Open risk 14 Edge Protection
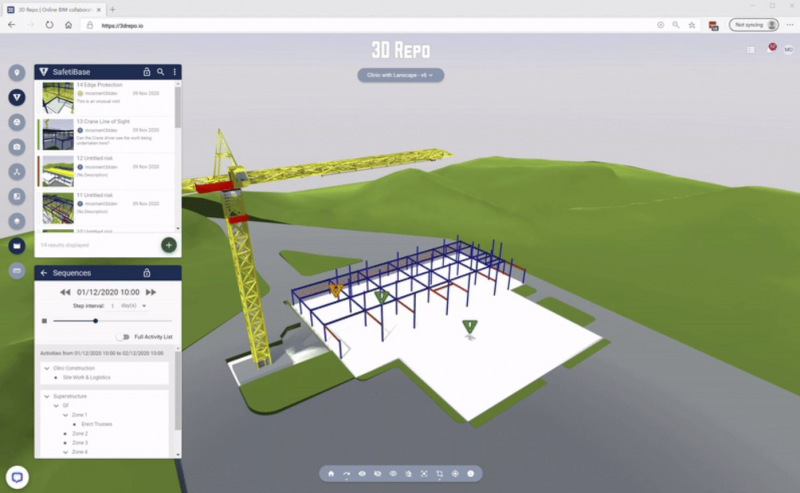The width and height of the screenshot is (800, 493). pos(106,98)
